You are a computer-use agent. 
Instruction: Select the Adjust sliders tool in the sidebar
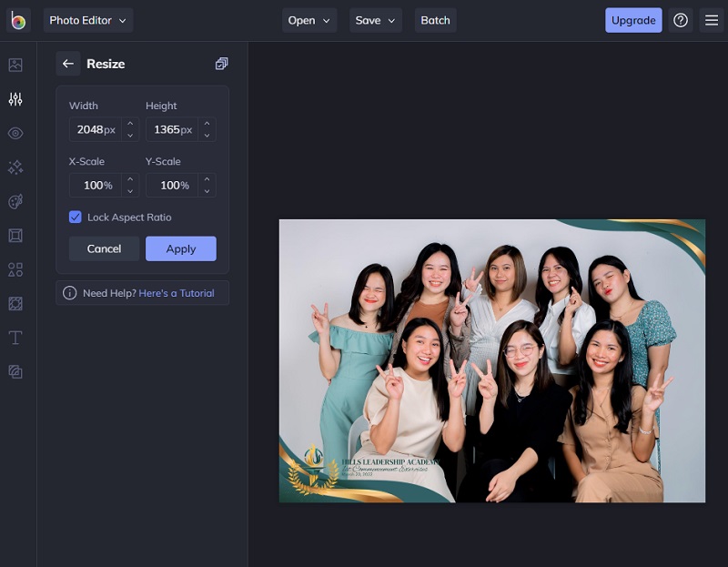[15, 98]
